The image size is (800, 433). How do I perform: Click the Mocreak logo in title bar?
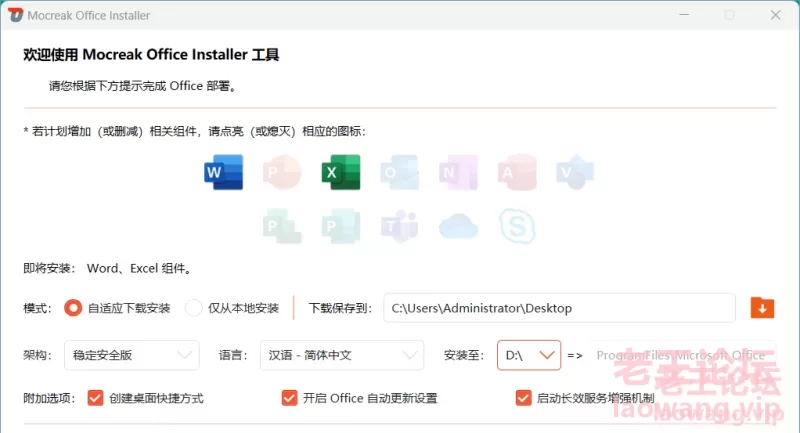tap(16, 15)
